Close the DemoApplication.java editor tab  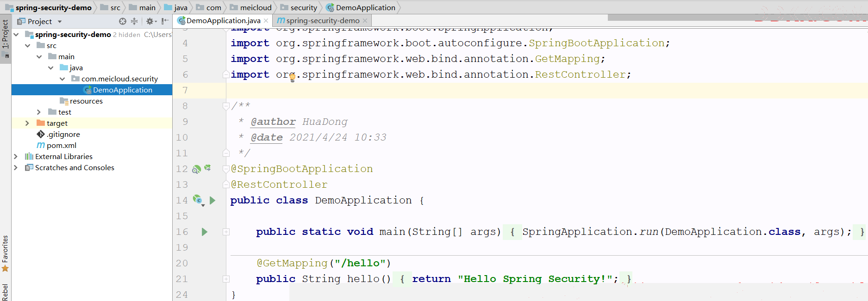point(266,21)
